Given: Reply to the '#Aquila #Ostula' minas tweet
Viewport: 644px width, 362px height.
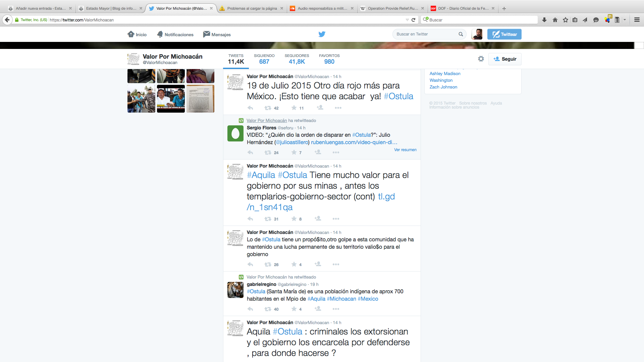Looking at the screenshot, I should point(250,219).
